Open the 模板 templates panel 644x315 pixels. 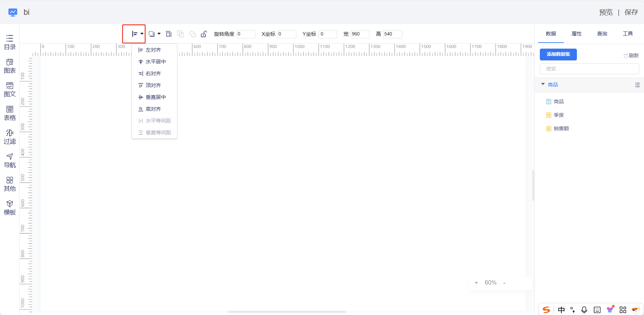[10, 208]
